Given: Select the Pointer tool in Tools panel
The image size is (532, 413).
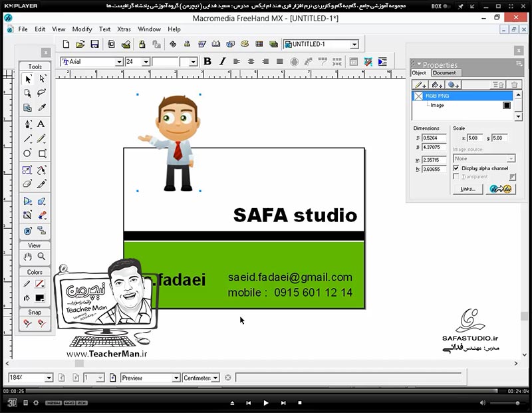Looking at the screenshot, I should (28, 79).
